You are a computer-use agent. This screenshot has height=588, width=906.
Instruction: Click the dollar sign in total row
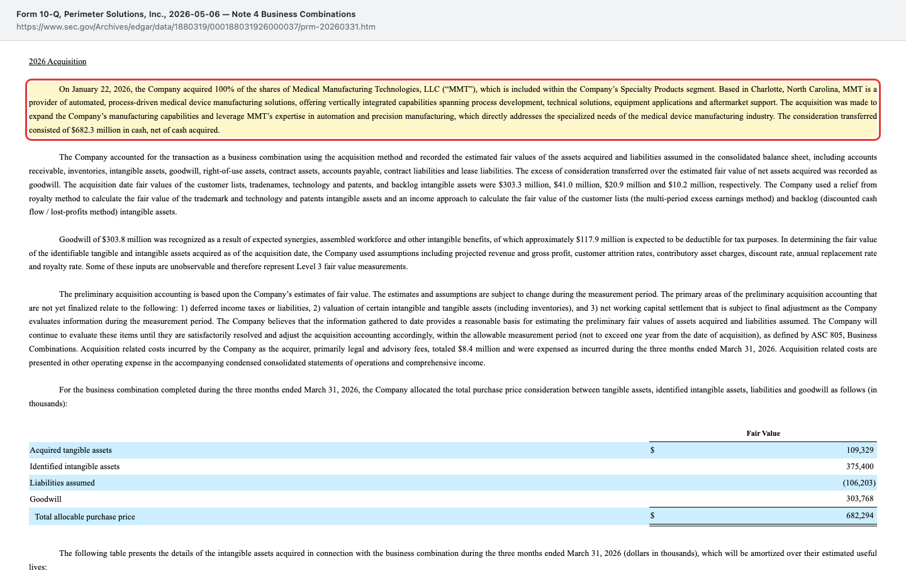coord(652,516)
